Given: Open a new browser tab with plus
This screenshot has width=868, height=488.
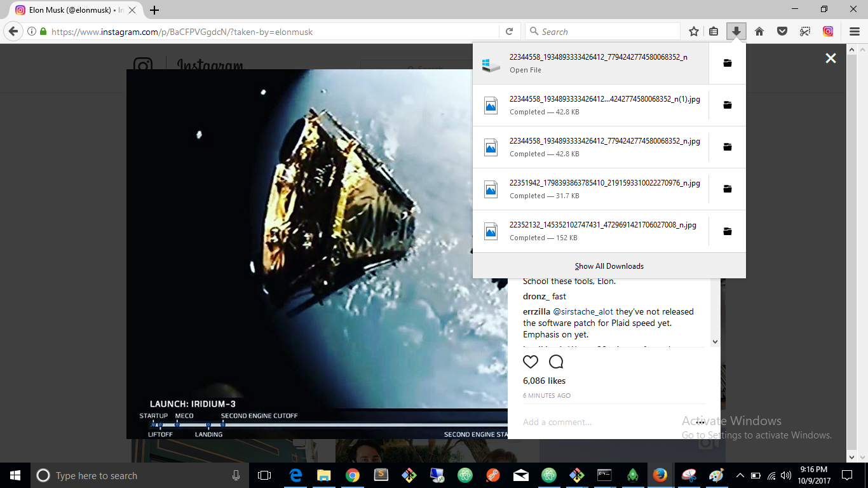Looking at the screenshot, I should (154, 10).
